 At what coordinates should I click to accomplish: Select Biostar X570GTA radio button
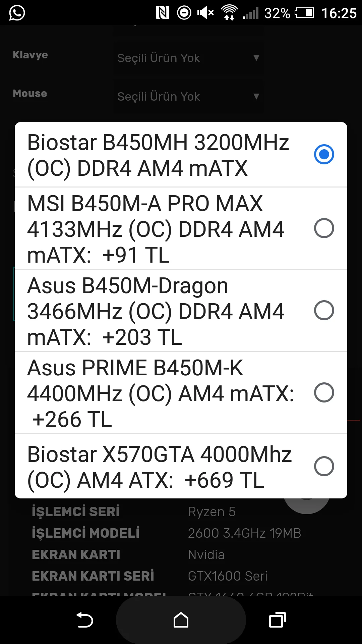pyautogui.click(x=324, y=466)
